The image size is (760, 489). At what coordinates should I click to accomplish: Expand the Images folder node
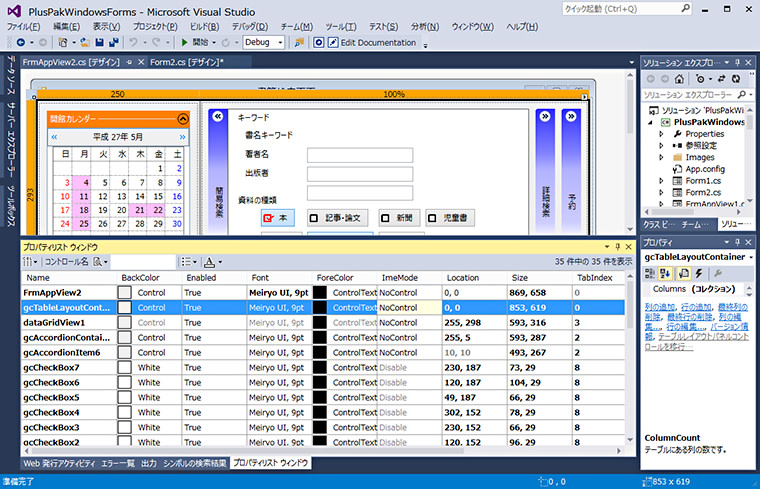pyautogui.click(x=661, y=157)
